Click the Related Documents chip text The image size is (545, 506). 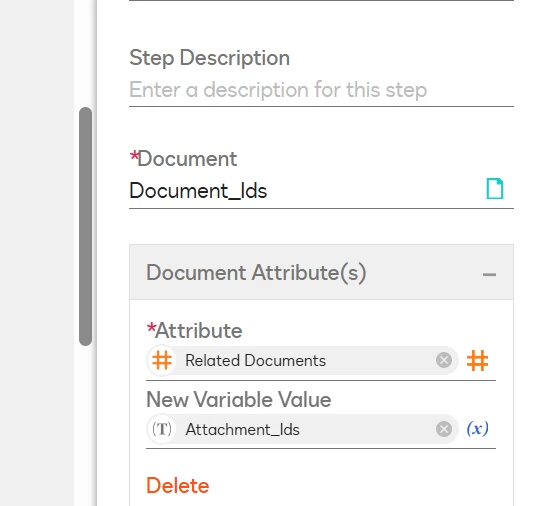(255, 360)
